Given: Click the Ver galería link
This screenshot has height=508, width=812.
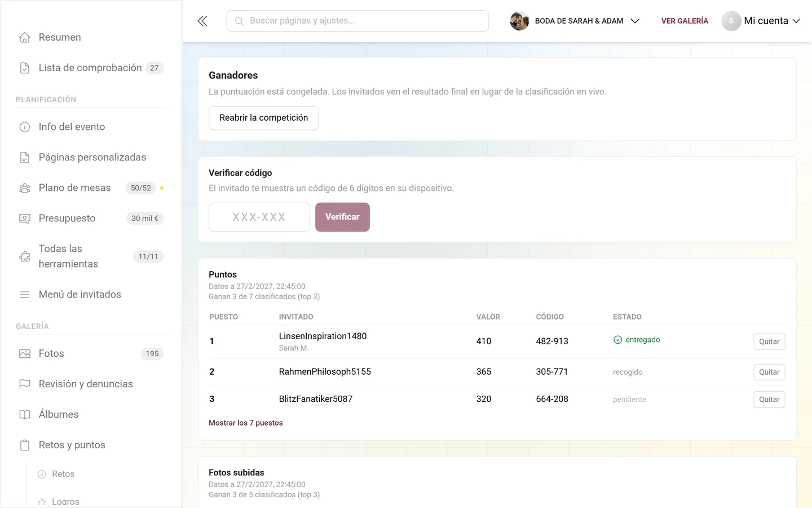Looking at the screenshot, I should point(685,21).
